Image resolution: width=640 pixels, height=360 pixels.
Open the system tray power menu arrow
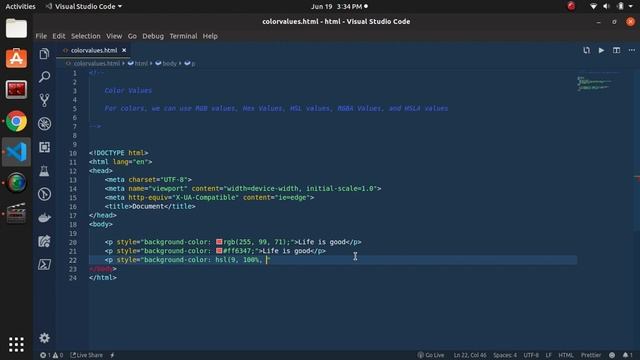tap(631, 7)
